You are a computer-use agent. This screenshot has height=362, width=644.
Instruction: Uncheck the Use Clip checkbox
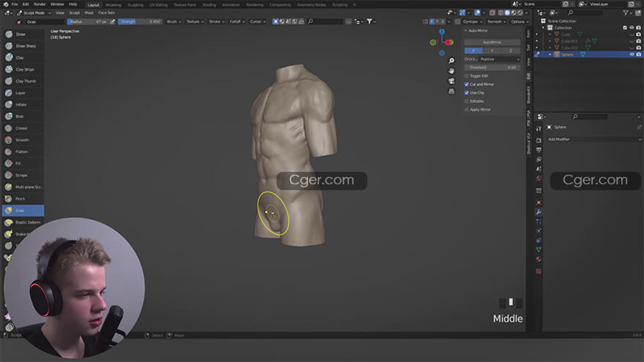point(467,93)
